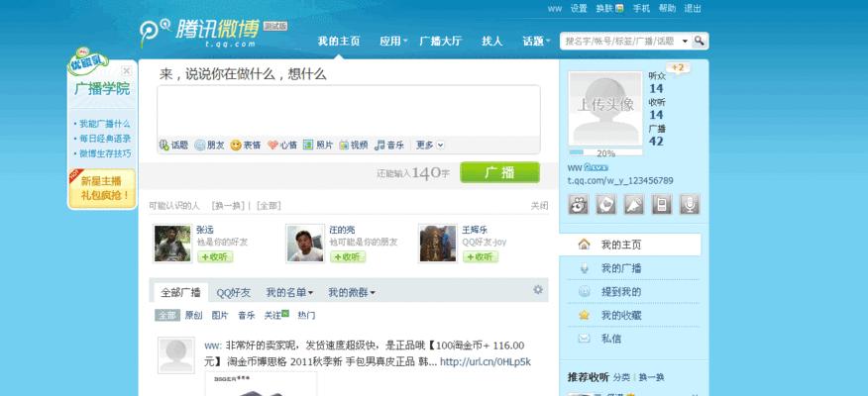Viewport: 868px width, 396px height.
Task: Go to 我的主页 in top navigation
Action: (339, 41)
